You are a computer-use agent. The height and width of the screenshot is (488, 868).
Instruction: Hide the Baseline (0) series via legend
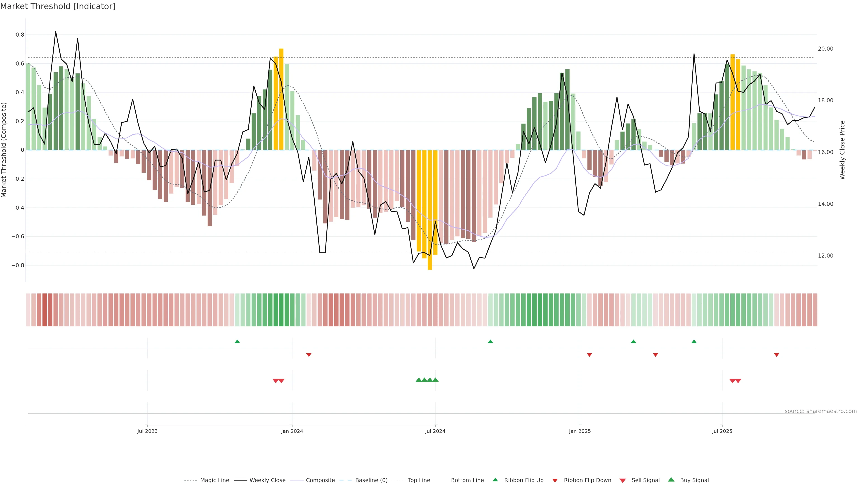pos(371,480)
